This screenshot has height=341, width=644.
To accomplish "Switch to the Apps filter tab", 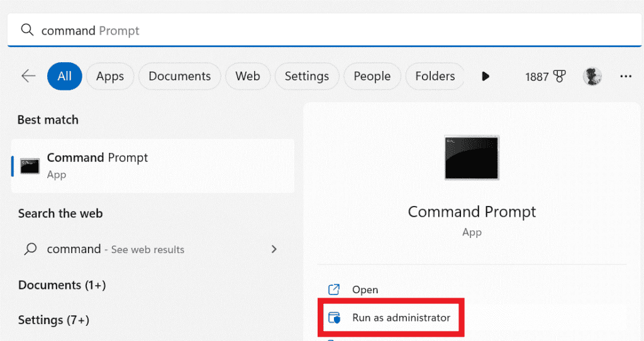I will tap(109, 76).
